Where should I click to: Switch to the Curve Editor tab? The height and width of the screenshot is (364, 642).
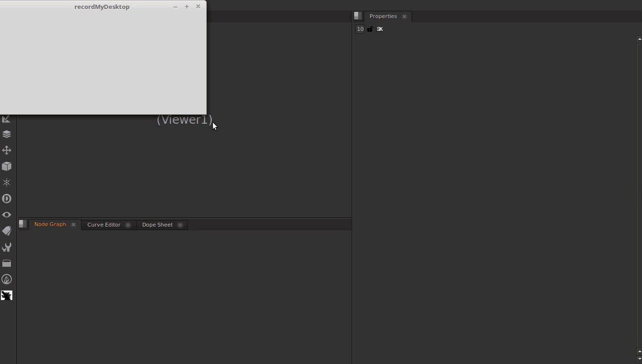[104, 225]
